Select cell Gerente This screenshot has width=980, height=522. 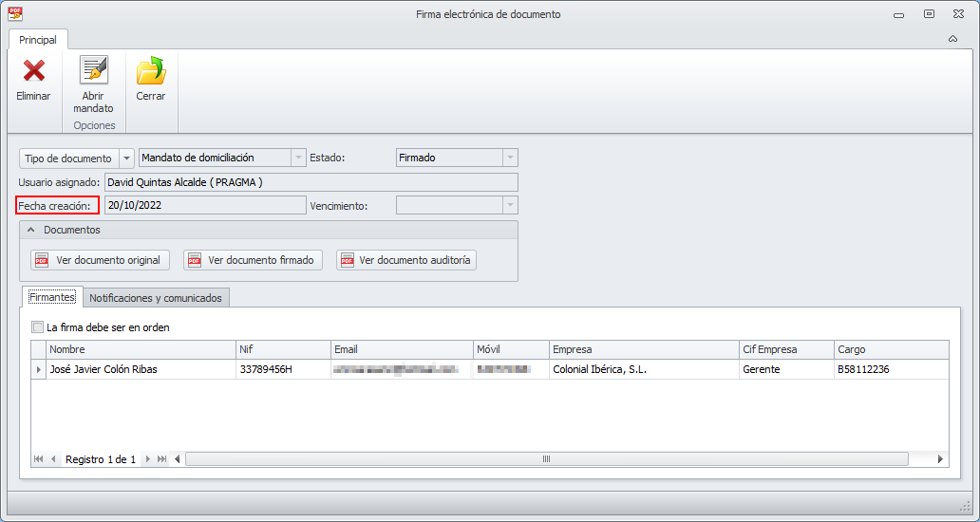click(x=787, y=369)
